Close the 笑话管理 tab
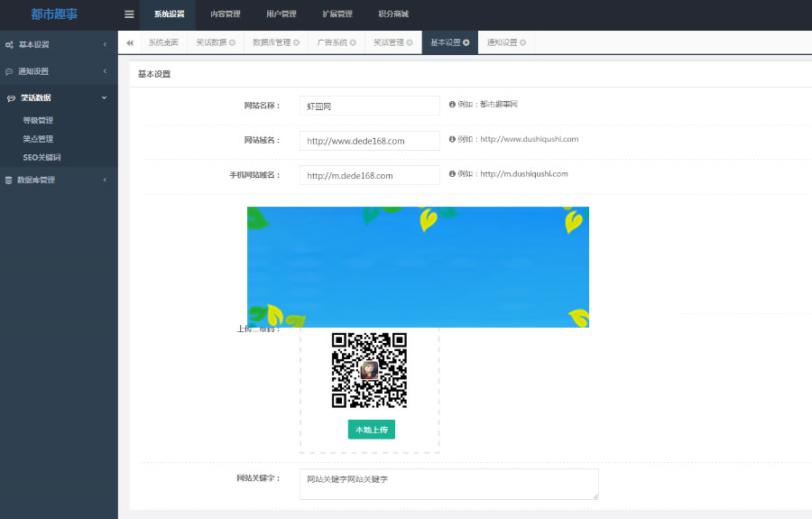Screen dimensions: 812x519 tap(410, 42)
